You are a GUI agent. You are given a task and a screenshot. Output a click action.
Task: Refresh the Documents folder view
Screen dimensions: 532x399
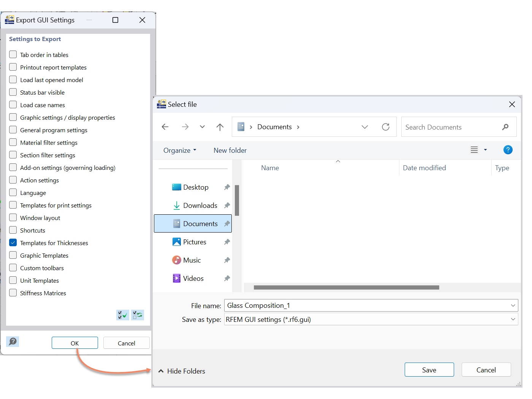click(x=386, y=127)
